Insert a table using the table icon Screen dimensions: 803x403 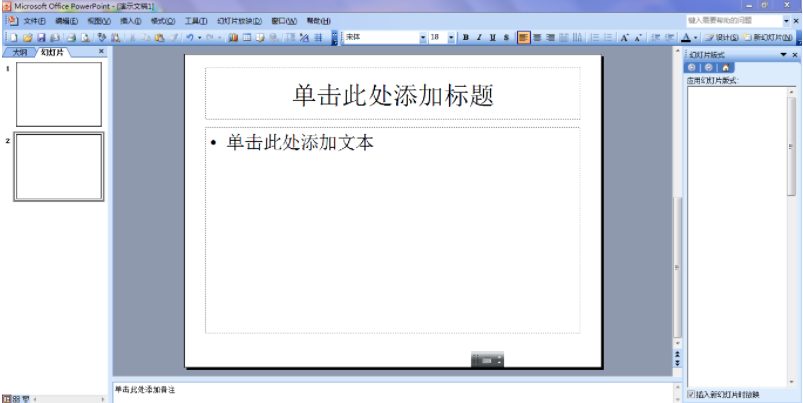pyautogui.click(x=247, y=37)
